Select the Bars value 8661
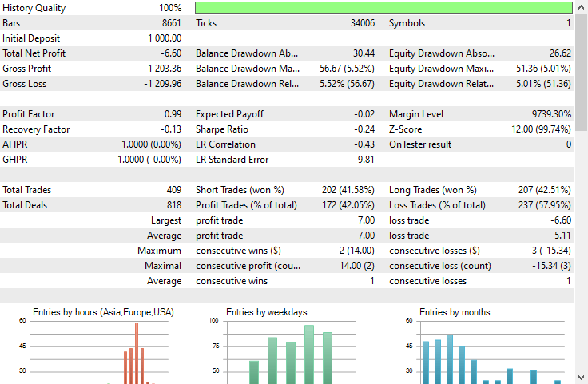588x384 pixels. click(x=172, y=23)
